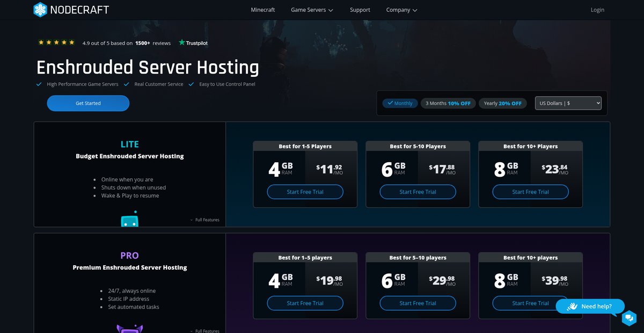Click the $39.98 /MO price
This screenshot has height=333, width=644.
[x=555, y=280]
